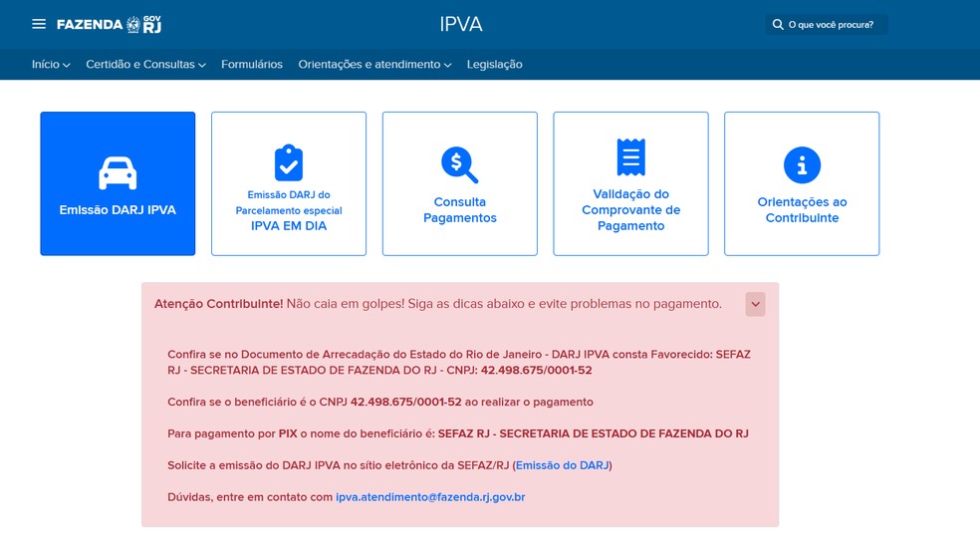This screenshot has width=980, height=559.
Task: Click the Consulta Pagamentos card text
Action: (x=459, y=210)
